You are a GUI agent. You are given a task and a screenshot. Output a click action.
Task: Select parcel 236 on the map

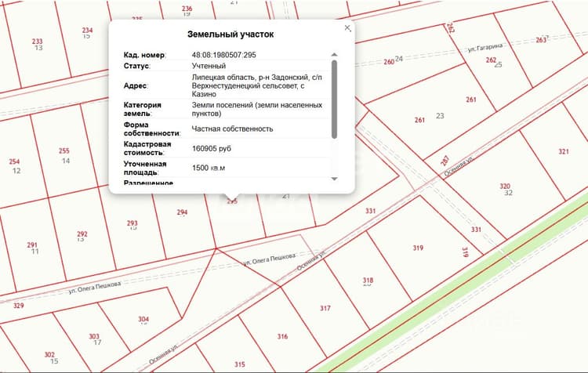(x=187, y=9)
